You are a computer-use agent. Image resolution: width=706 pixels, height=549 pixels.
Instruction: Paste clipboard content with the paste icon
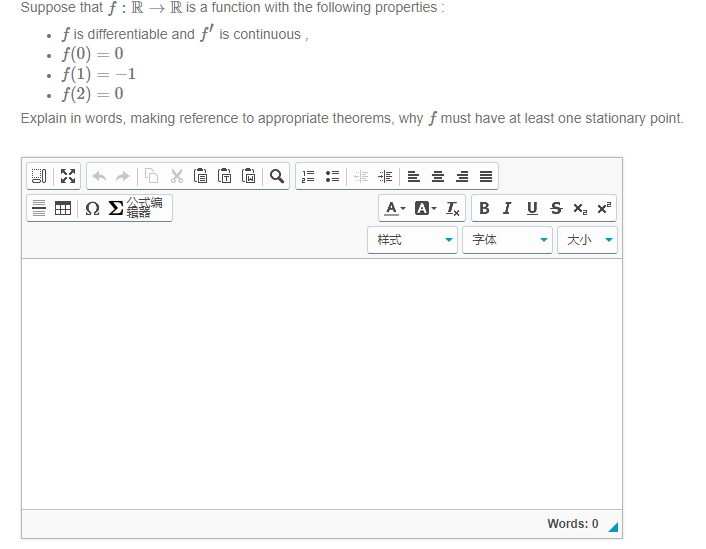(x=200, y=176)
